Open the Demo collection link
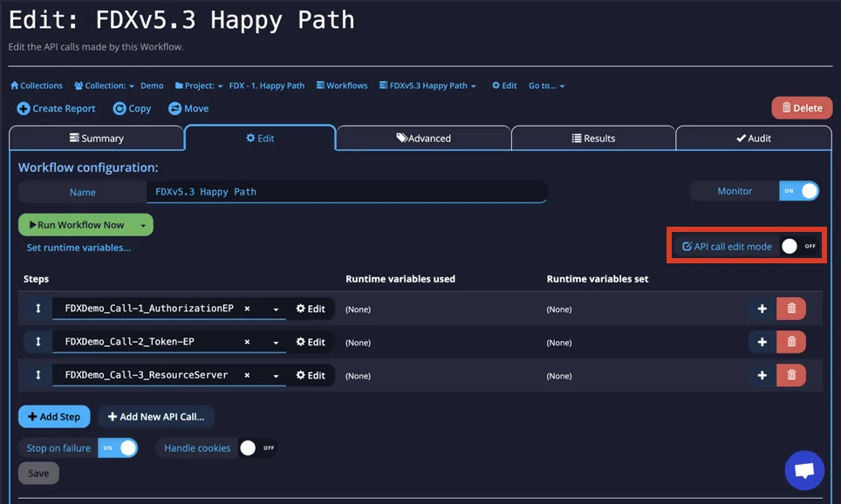This screenshot has height=504, width=841. click(152, 85)
